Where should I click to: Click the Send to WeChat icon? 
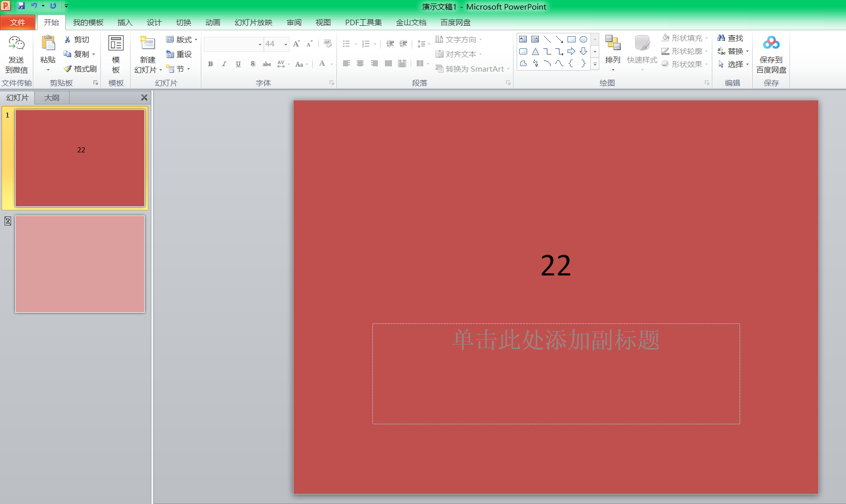pyautogui.click(x=17, y=44)
